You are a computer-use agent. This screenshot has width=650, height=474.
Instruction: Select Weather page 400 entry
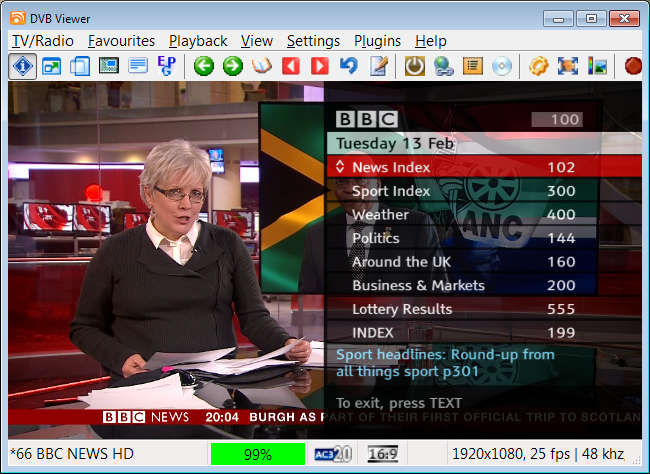pyautogui.click(x=380, y=215)
